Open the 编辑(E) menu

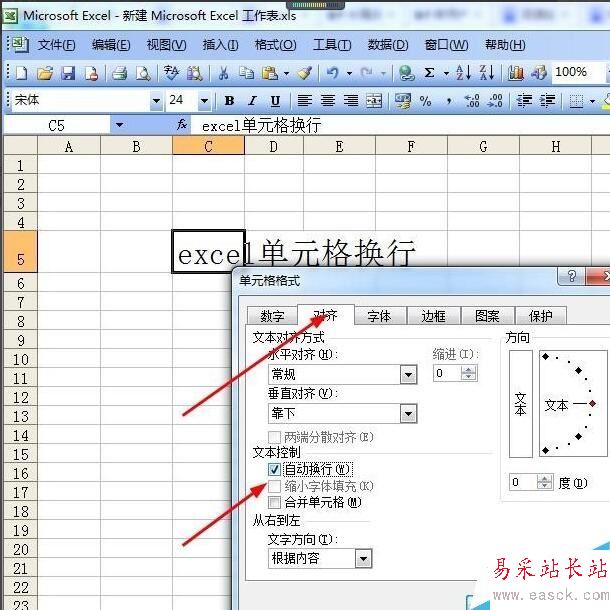[x=111, y=45]
